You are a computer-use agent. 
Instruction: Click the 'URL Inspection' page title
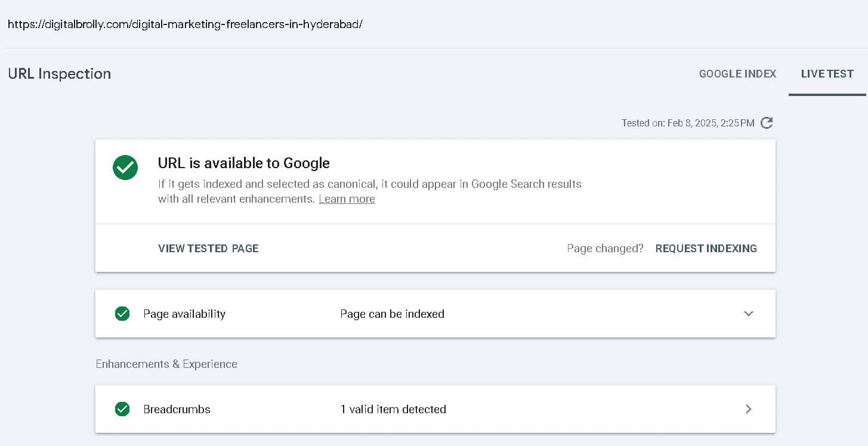click(x=59, y=73)
